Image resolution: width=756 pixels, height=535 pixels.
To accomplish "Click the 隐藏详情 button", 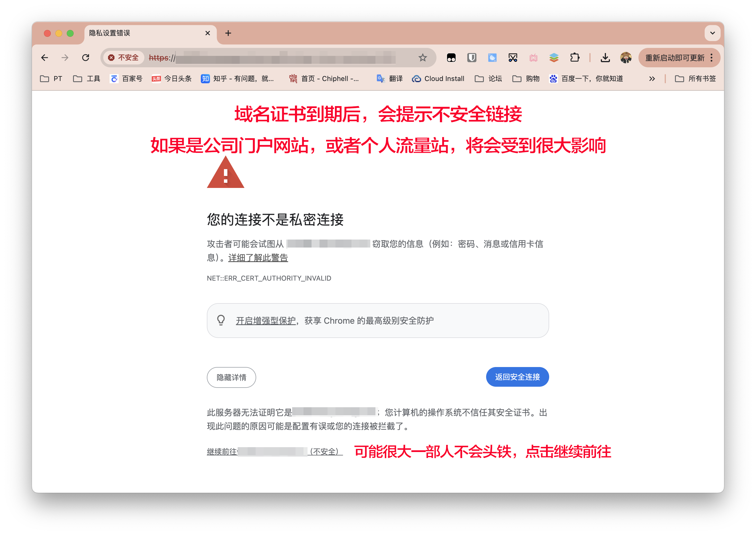I will (x=231, y=377).
